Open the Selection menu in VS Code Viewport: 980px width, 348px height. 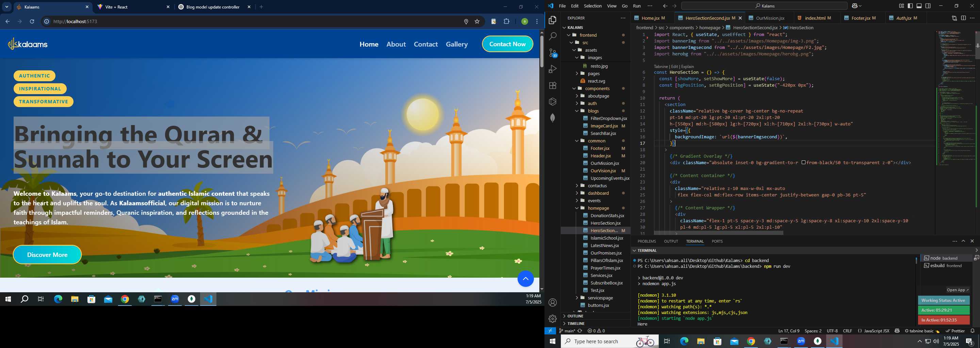point(593,6)
